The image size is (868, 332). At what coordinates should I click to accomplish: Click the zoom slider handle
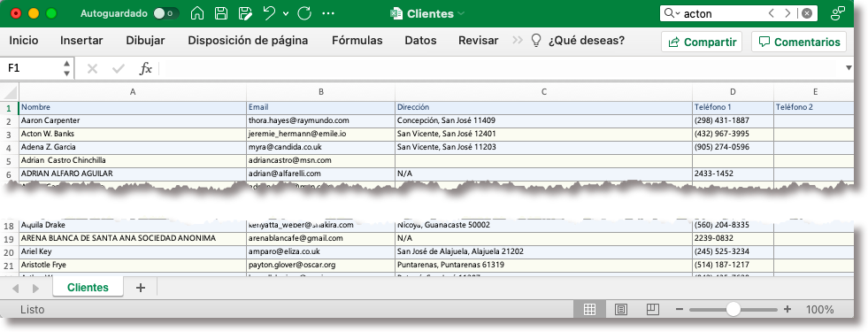(x=733, y=309)
